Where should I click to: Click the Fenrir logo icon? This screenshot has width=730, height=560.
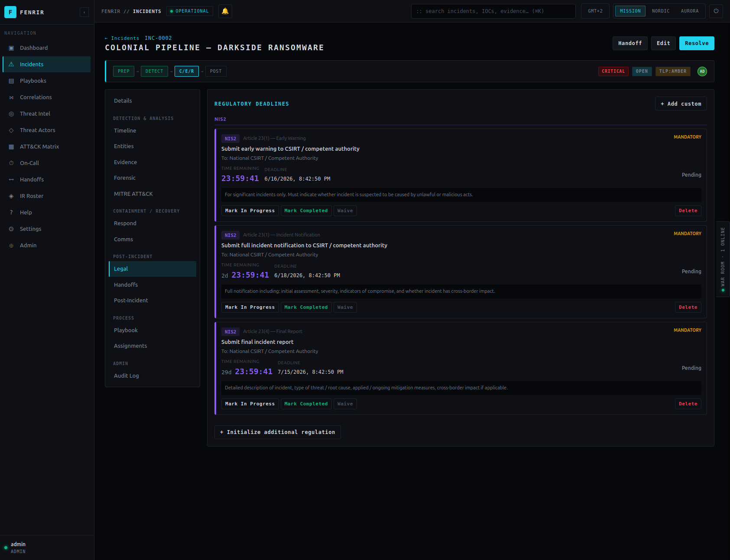10,12
